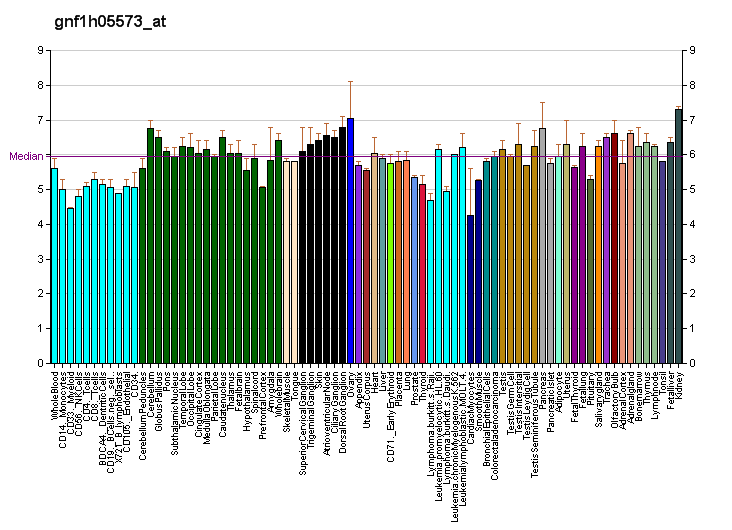Click the left y-axis value 0
The image size is (732, 530).
click(39, 363)
